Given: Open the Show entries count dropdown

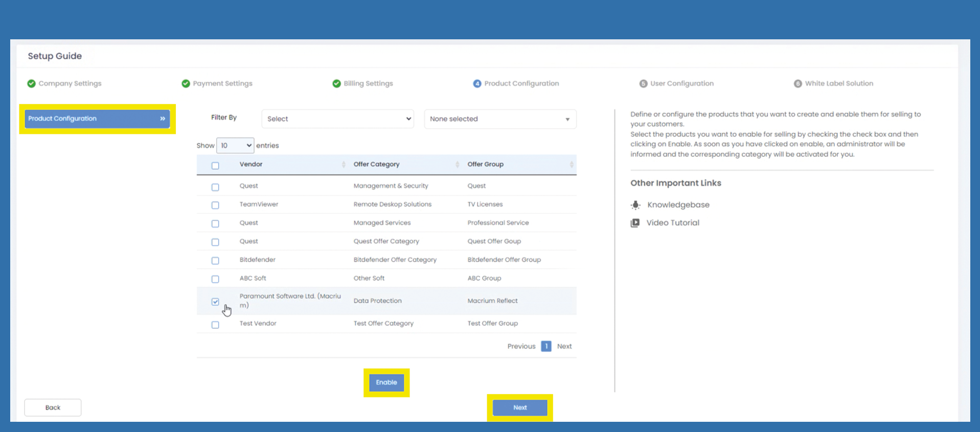Looking at the screenshot, I should (x=235, y=146).
